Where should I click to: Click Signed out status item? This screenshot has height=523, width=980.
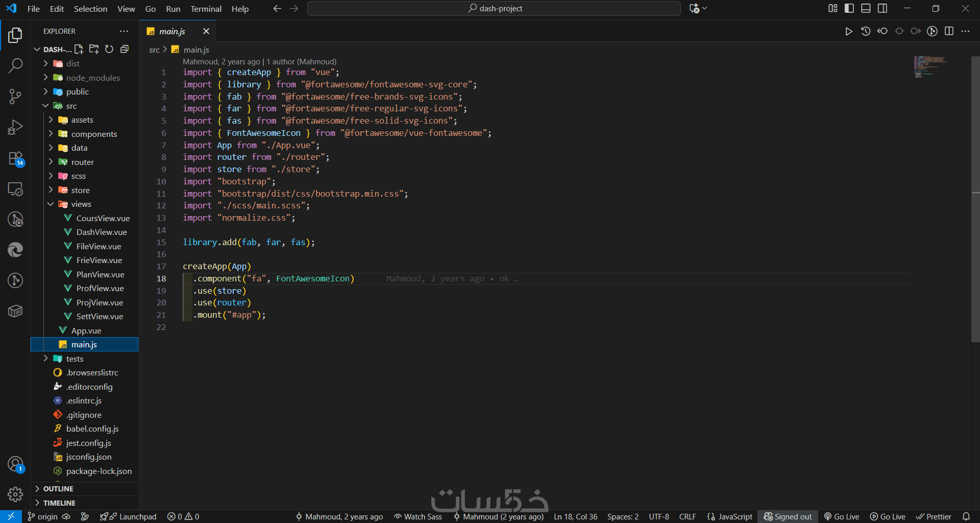tap(788, 516)
